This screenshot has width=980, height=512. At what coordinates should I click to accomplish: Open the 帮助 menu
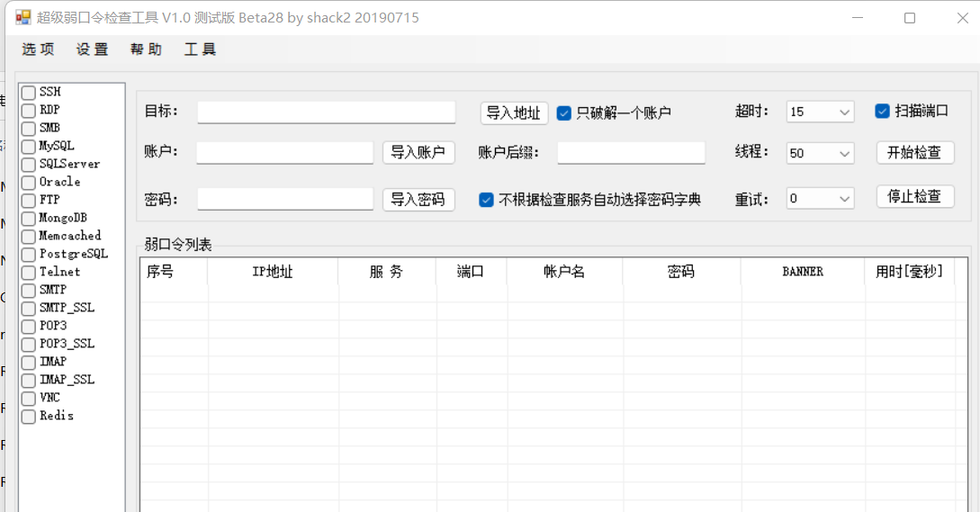(147, 49)
